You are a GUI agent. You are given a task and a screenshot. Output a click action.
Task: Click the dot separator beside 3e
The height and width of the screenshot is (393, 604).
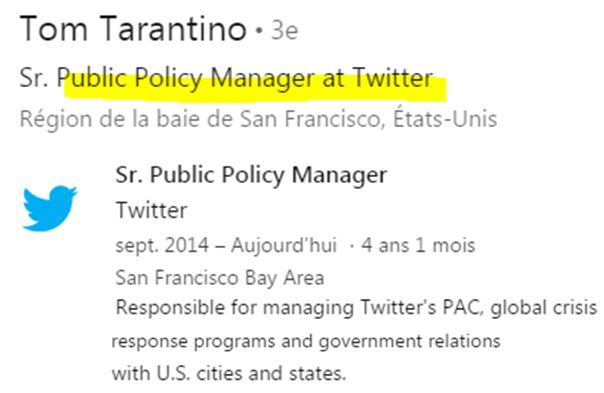(259, 30)
